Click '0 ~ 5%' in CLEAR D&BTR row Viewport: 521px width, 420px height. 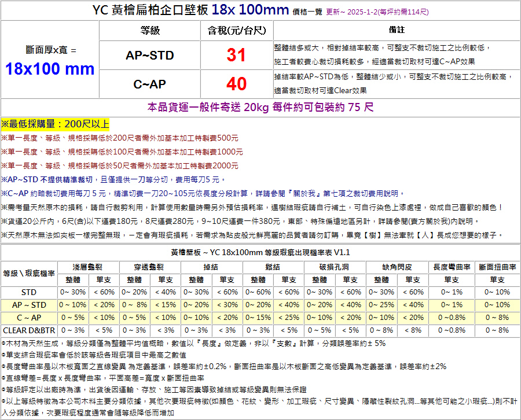pos(320,330)
